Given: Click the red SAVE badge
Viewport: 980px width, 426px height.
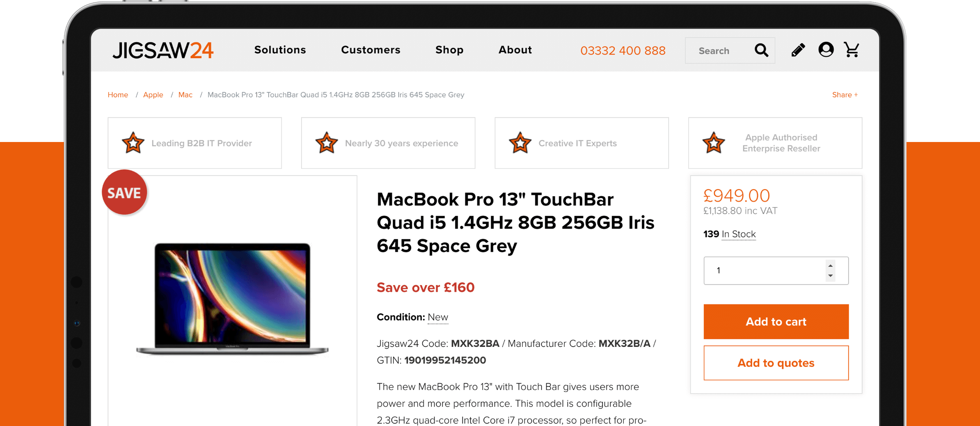Looking at the screenshot, I should coord(124,192).
